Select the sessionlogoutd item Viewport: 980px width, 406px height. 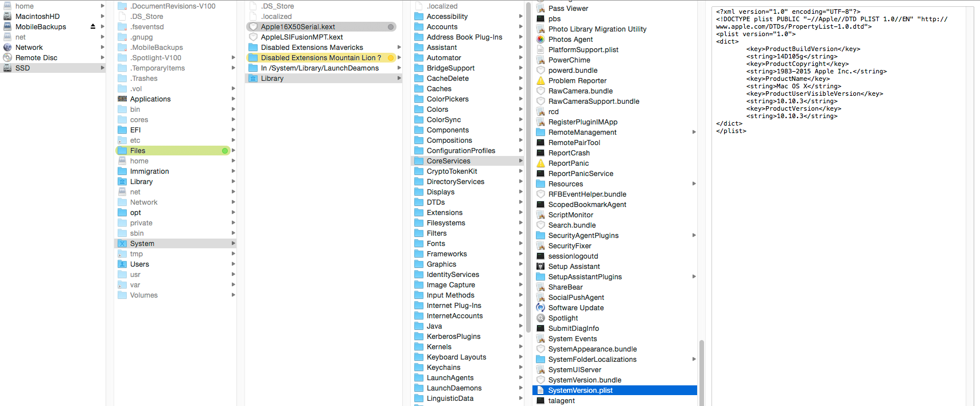[615, 256]
